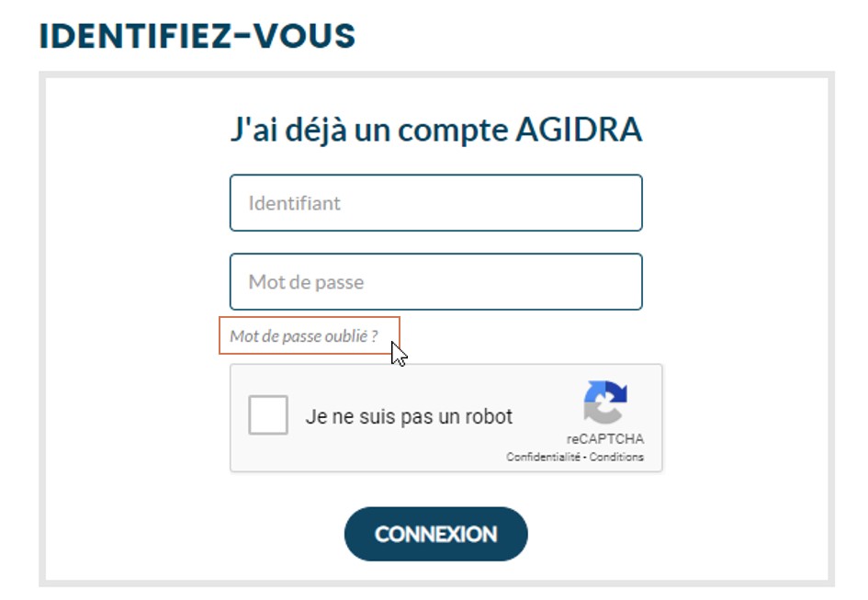Open the reCAPTCHA Conditions link
The width and height of the screenshot is (868, 600).
tap(616, 457)
